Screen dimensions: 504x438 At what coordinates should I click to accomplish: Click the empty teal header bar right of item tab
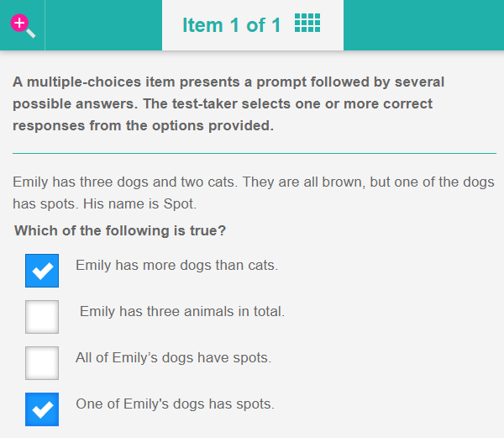423,25
